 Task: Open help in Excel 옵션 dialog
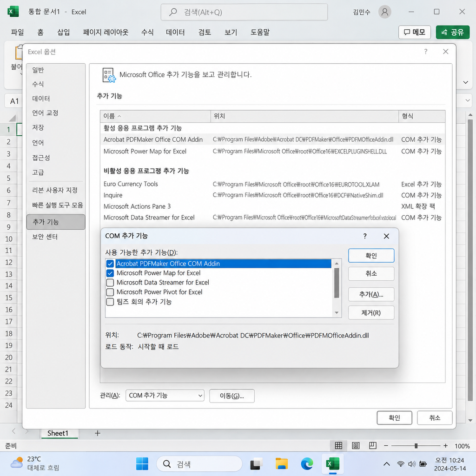(426, 52)
